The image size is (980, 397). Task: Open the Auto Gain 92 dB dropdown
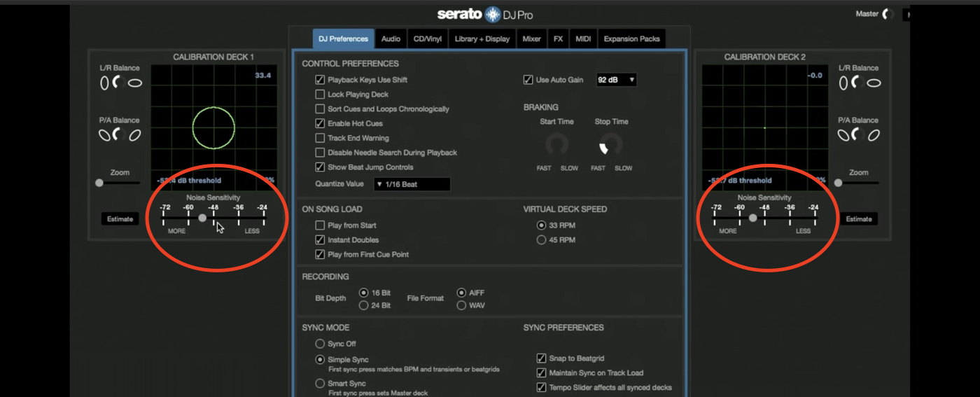point(616,80)
